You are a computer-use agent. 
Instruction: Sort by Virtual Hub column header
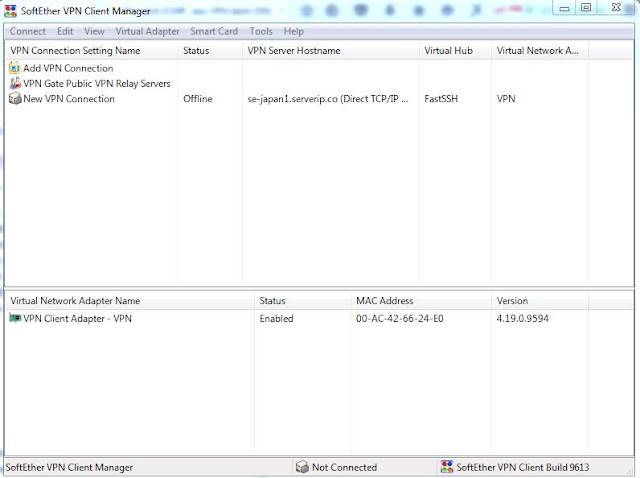(455, 51)
